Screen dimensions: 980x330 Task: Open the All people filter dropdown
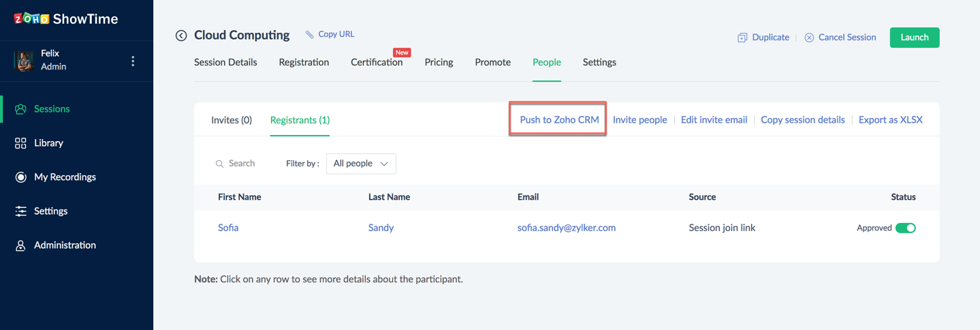(361, 164)
